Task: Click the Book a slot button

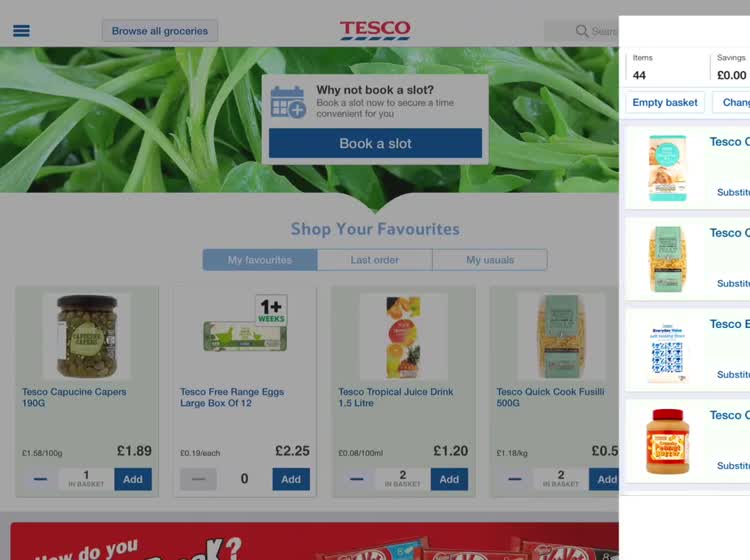Action: pyautogui.click(x=375, y=143)
